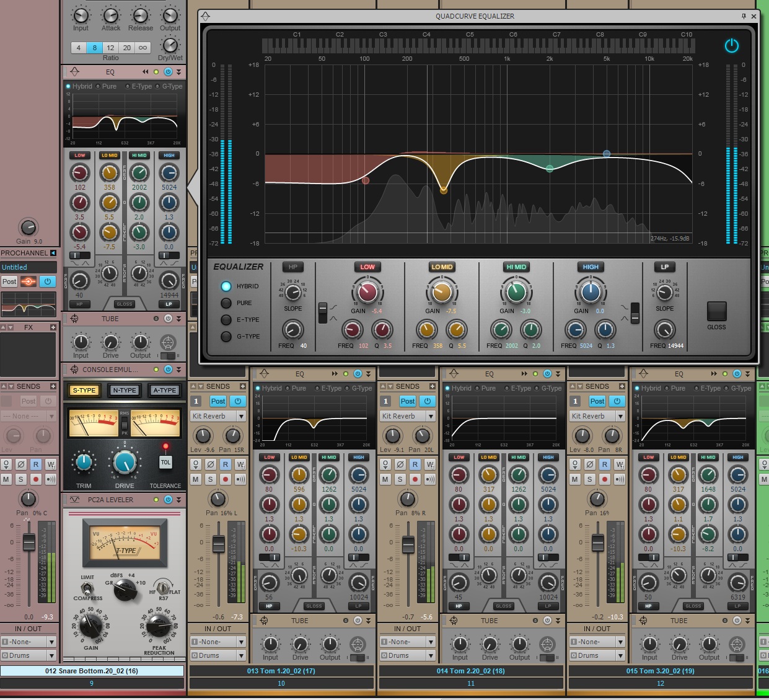Click the Tom 1 volume fader
This screenshot has height=700, width=769.
(218, 544)
